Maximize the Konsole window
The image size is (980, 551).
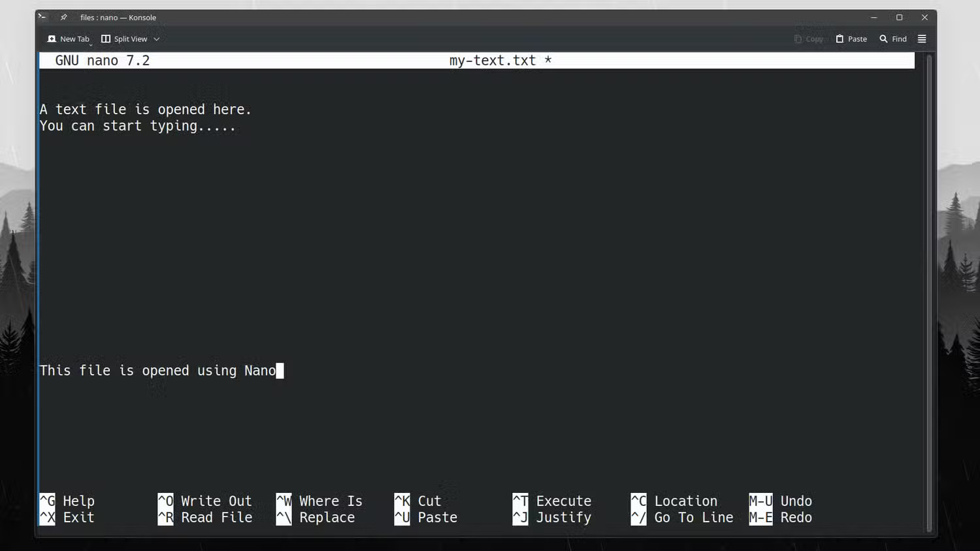coord(899,18)
